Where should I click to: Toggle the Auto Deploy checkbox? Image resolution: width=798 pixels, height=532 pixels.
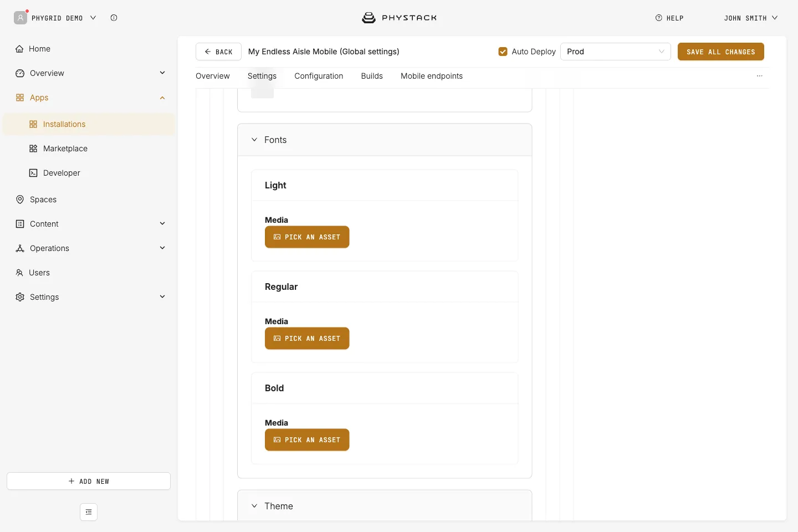503,52
